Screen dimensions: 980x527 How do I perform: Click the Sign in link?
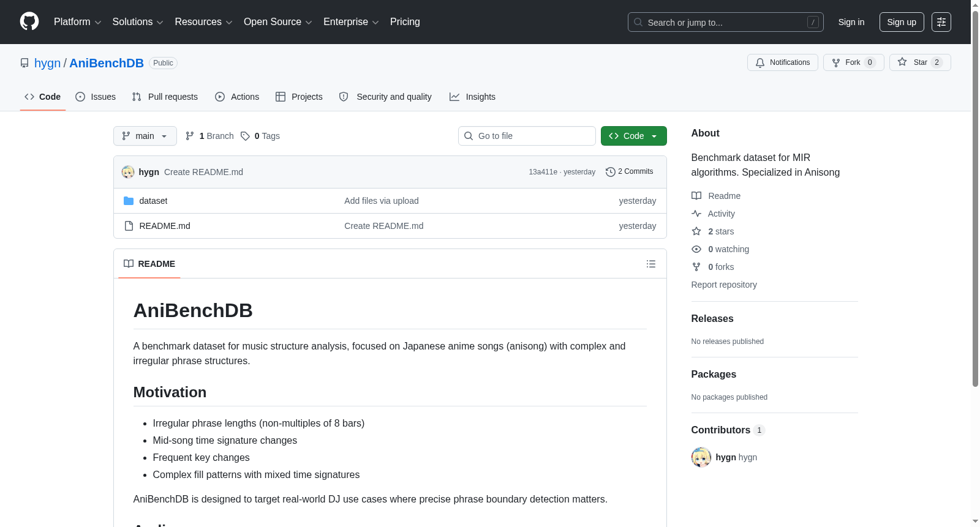(851, 22)
